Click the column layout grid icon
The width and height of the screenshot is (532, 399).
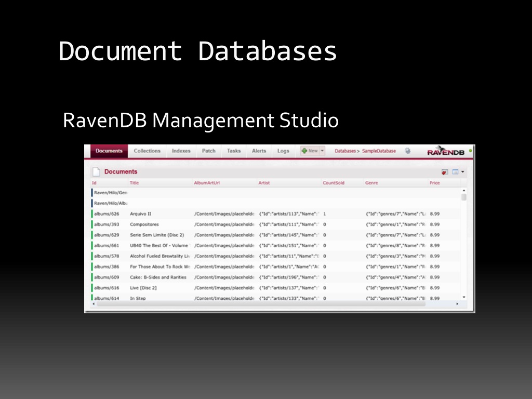click(455, 172)
